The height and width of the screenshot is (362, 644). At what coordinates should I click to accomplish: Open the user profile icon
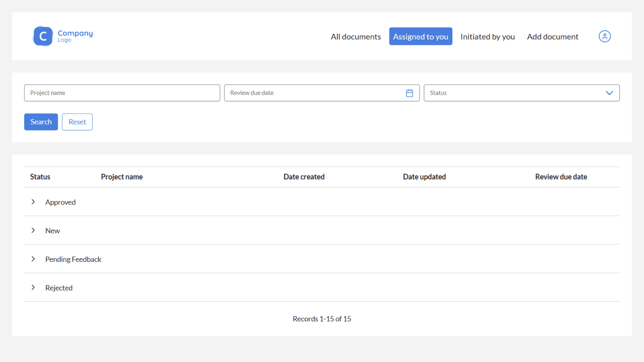604,36
